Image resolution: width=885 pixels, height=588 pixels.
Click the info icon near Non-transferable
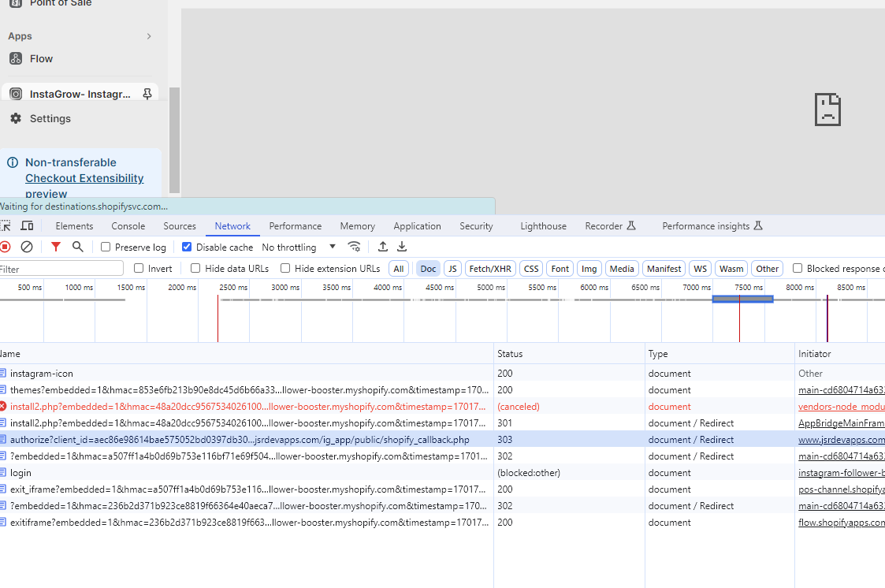pos(13,162)
